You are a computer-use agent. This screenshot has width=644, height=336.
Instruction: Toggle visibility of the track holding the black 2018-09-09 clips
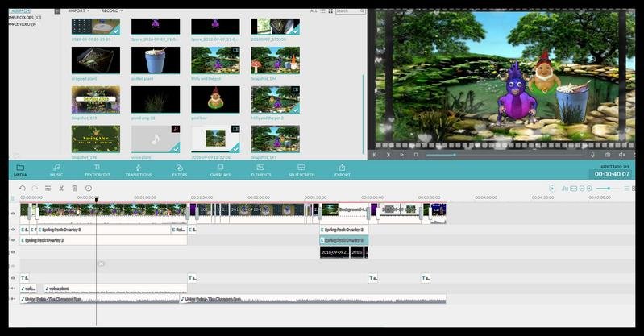point(13,251)
